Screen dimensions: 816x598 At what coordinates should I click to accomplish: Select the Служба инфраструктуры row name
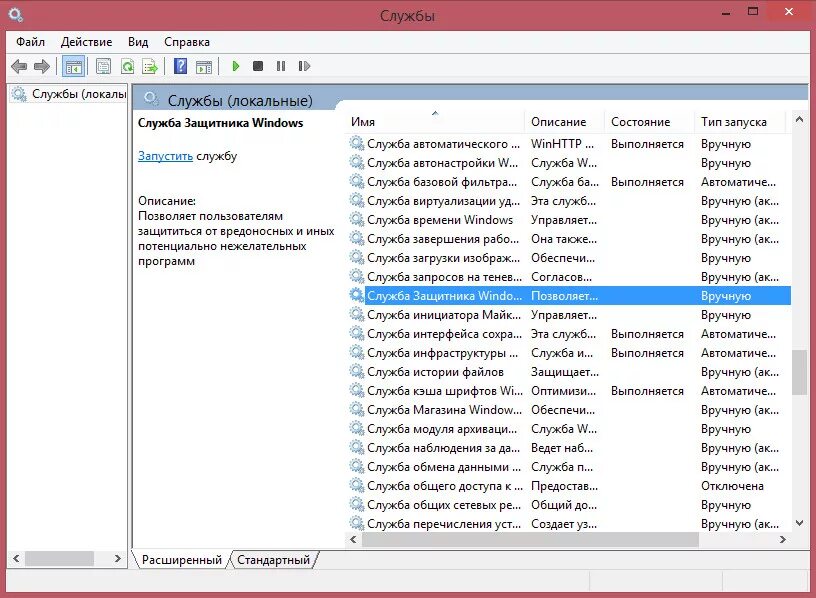(x=442, y=353)
